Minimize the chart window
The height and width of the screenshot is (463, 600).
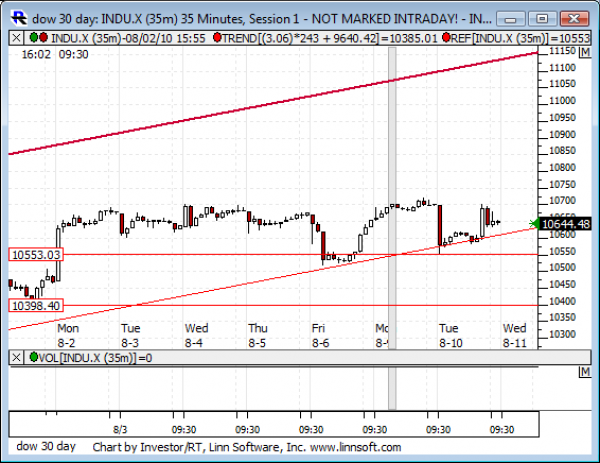click(511, 18)
